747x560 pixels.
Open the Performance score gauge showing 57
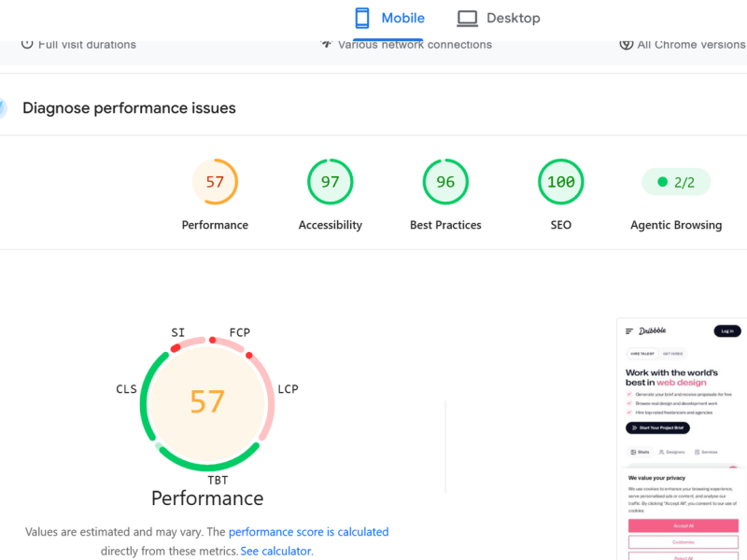pos(215,182)
